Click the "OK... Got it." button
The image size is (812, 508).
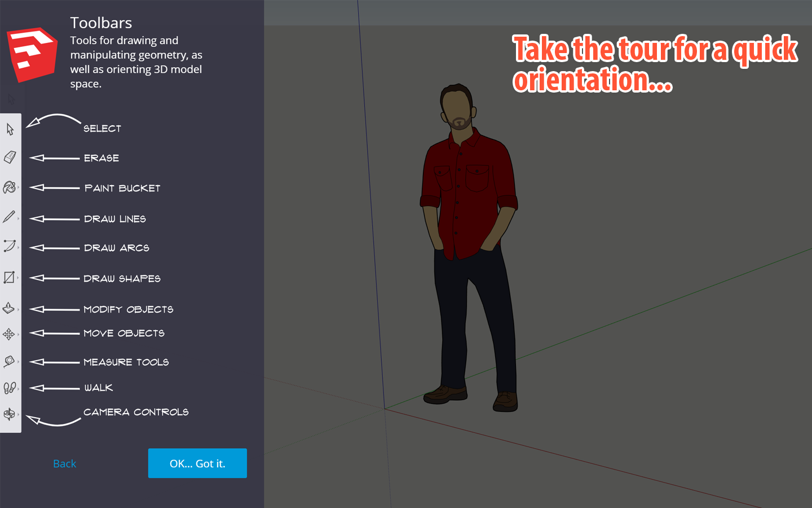(x=197, y=463)
